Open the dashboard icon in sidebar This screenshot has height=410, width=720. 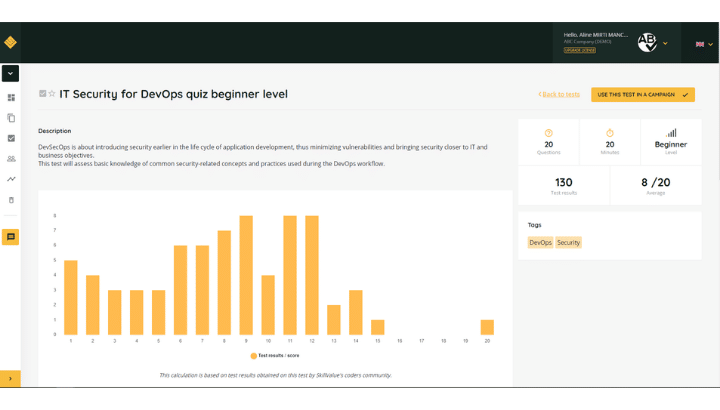(11, 98)
